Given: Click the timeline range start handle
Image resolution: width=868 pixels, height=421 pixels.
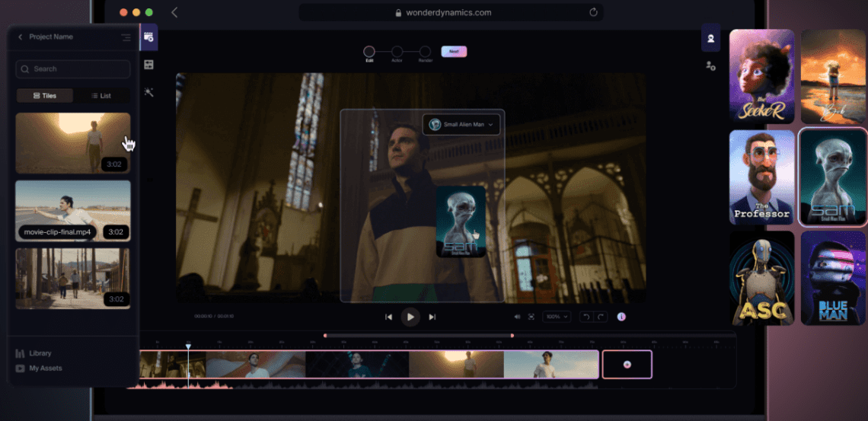Looking at the screenshot, I should pos(325,335).
